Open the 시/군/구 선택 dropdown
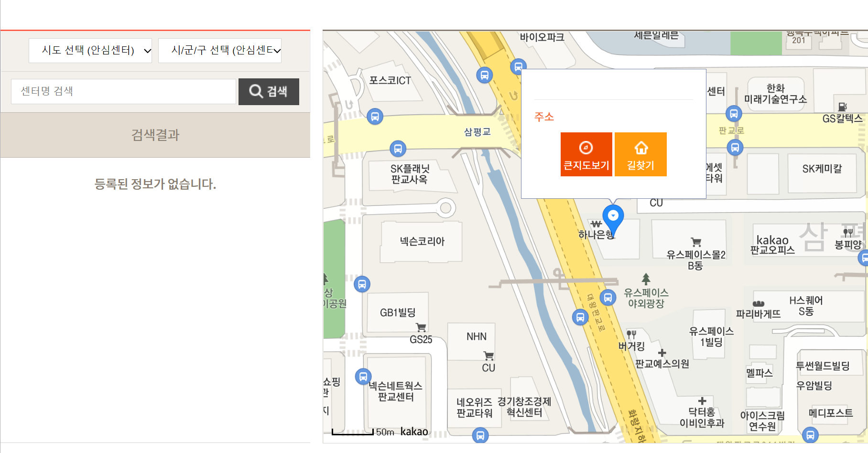 click(x=220, y=51)
